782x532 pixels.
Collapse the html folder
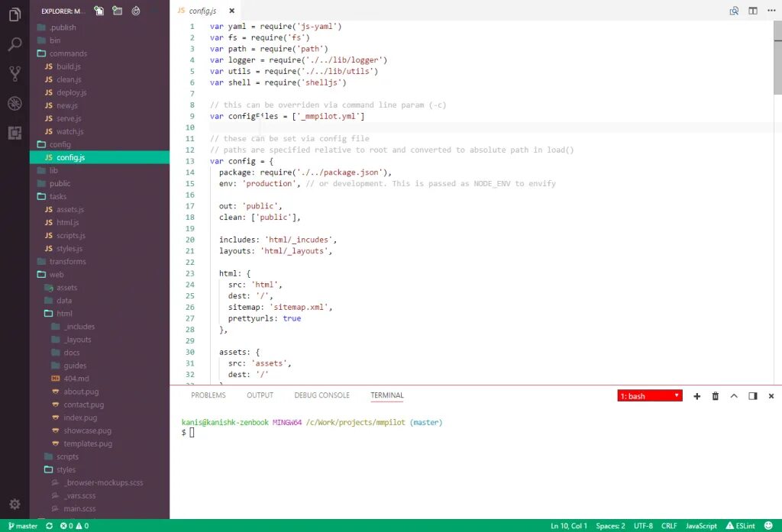(x=99, y=313)
